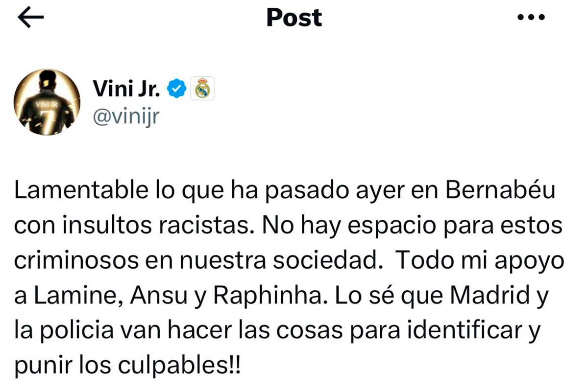Go back using the left arrow

coord(30,18)
